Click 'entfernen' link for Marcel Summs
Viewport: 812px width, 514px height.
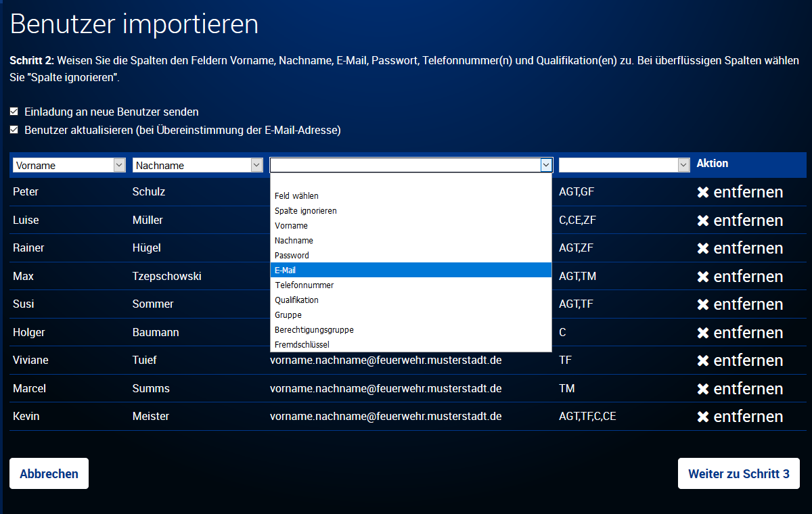pos(748,389)
